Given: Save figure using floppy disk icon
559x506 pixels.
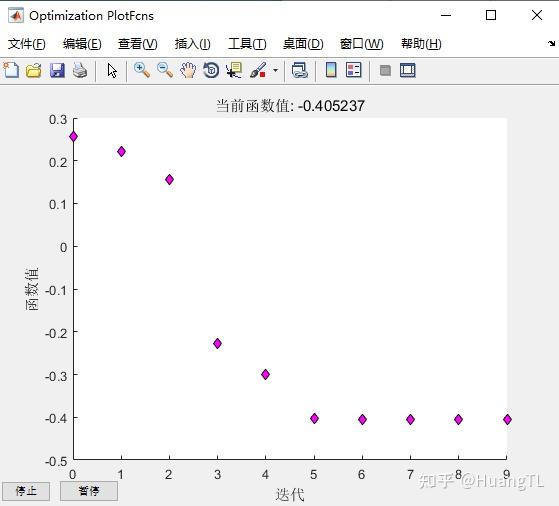Looking at the screenshot, I should 57,70.
